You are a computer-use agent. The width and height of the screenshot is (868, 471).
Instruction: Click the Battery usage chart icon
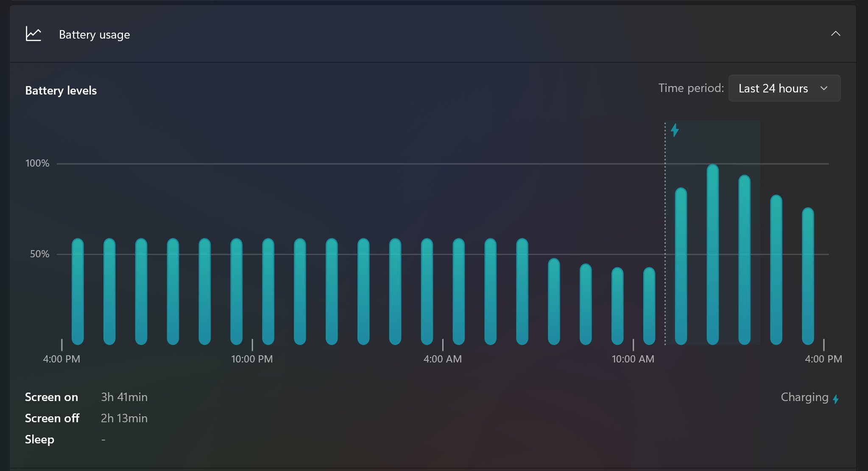pos(33,34)
